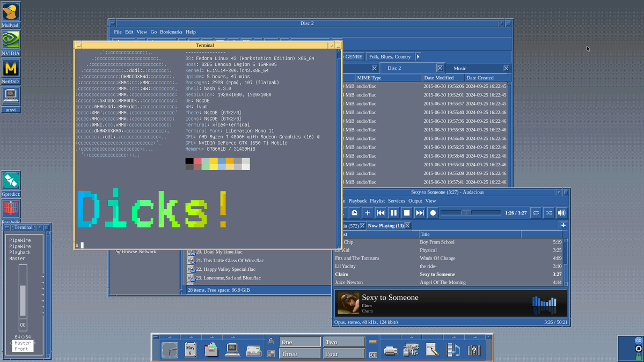This screenshot has width=644, height=362.
Task: Expand the subpanel arrow above terminal icon
Action: pyautogui.click(x=232, y=337)
